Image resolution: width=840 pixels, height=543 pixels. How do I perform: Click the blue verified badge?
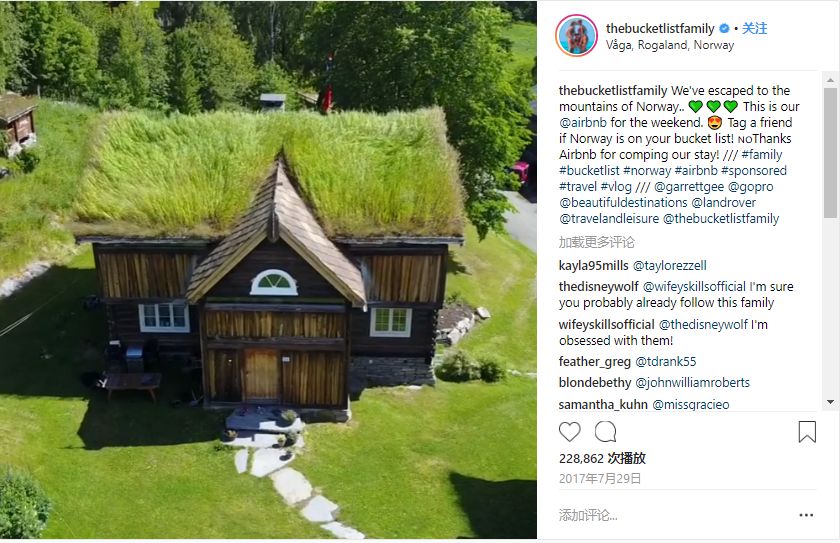[x=724, y=28]
